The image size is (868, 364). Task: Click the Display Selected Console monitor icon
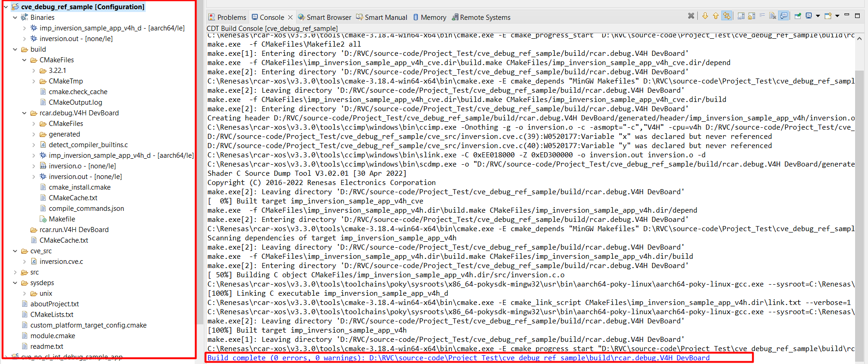coord(809,16)
